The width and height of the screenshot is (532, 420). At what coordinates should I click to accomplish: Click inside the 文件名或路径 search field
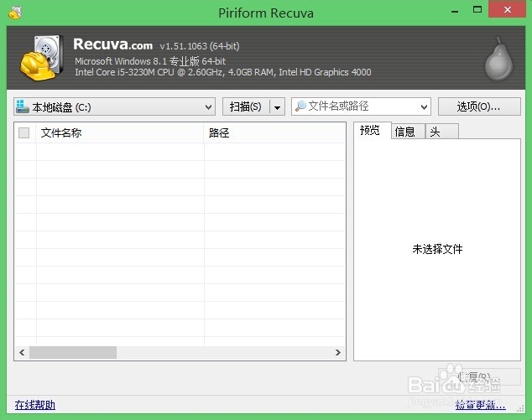click(x=362, y=106)
